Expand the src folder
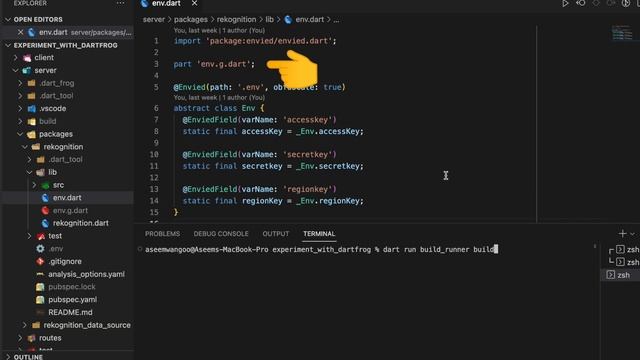Screen dimensions: 640x360 point(34,185)
